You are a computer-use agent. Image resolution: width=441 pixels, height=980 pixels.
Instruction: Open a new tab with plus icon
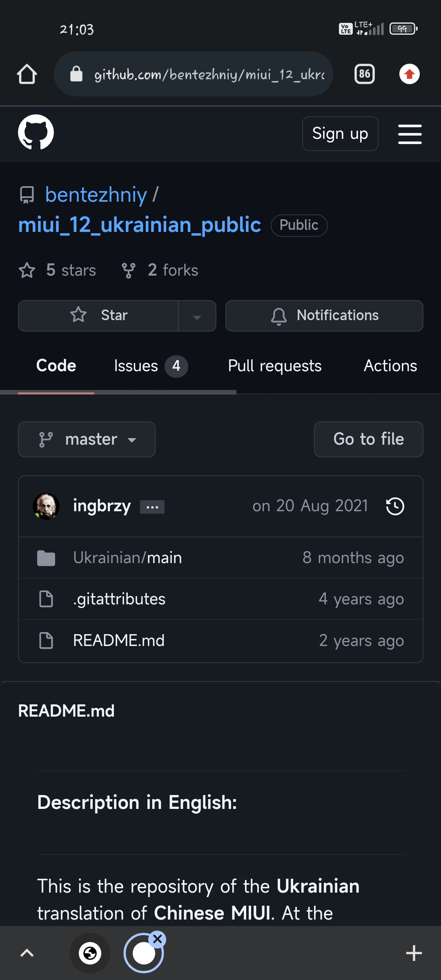pyautogui.click(x=414, y=953)
